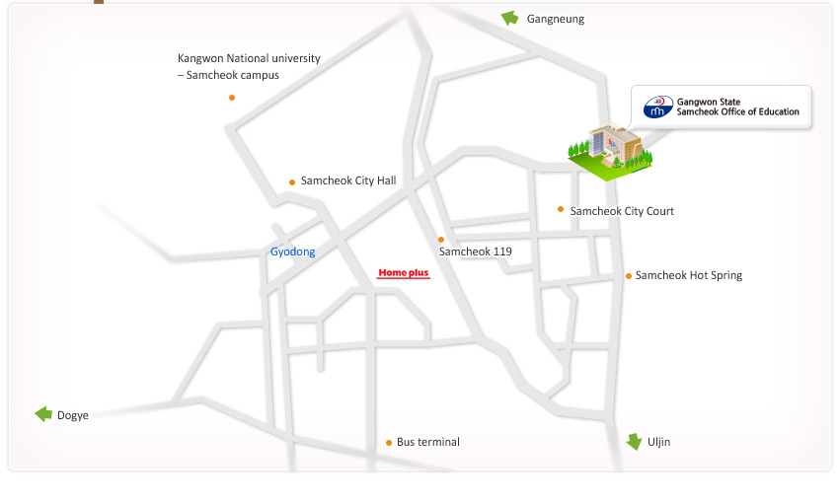Click the orange dot beside Samcheok City Court

click(x=561, y=209)
